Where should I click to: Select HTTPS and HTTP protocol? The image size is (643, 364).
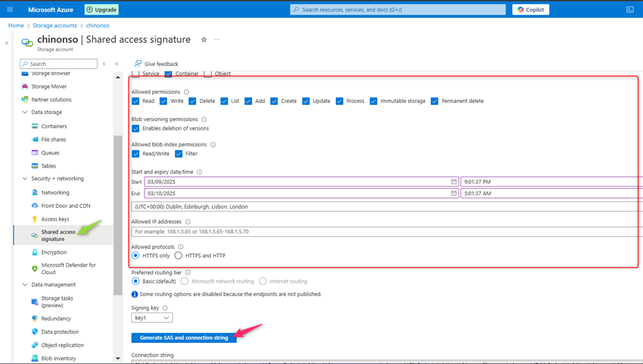(178, 255)
